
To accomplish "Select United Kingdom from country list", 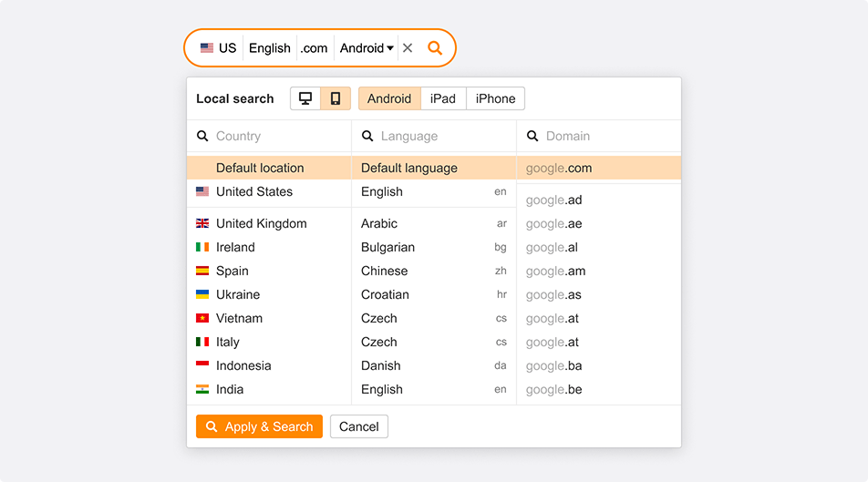I will pos(261,223).
